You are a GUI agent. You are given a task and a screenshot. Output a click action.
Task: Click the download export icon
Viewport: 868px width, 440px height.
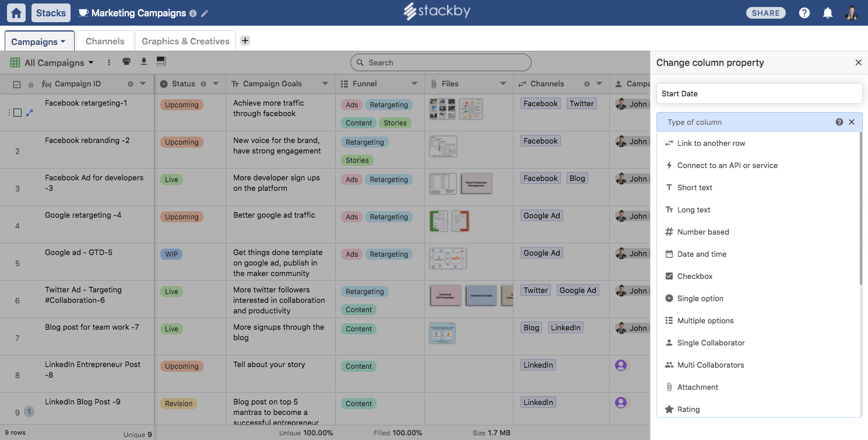144,62
